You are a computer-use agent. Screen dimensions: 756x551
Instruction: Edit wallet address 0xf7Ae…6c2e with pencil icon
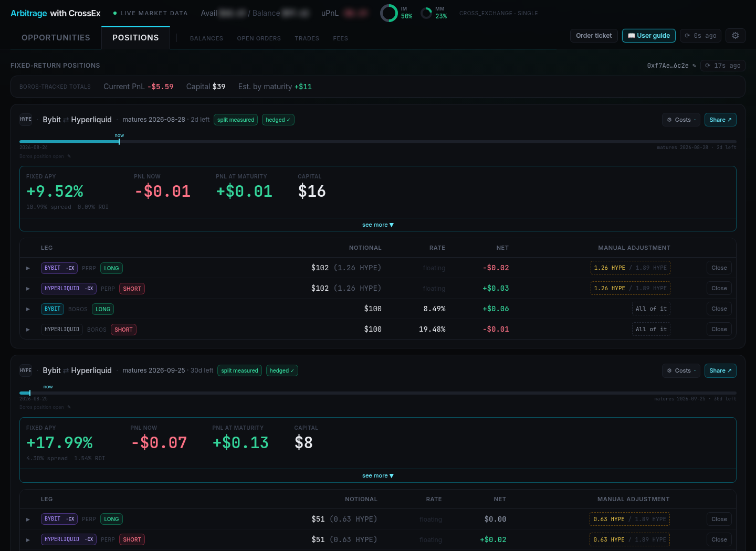[x=695, y=66]
